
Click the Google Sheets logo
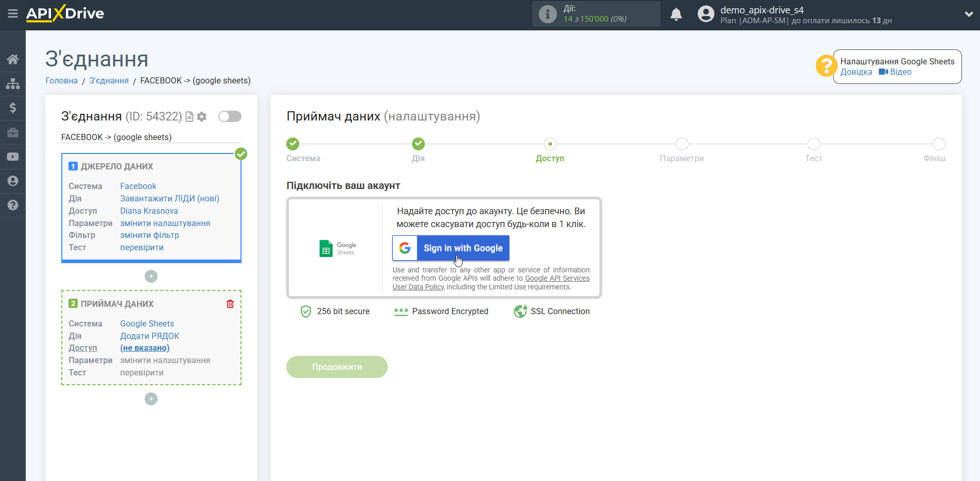[x=338, y=249]
